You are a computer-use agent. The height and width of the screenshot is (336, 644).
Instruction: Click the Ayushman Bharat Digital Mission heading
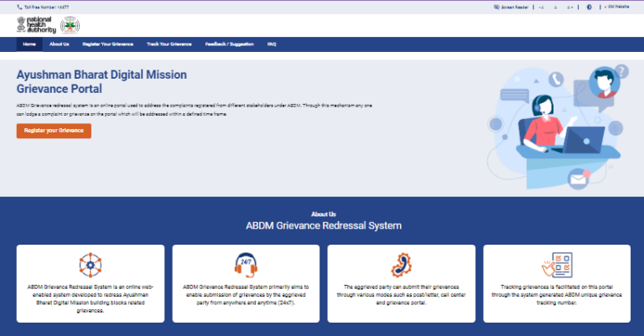[x=101, y=81]
